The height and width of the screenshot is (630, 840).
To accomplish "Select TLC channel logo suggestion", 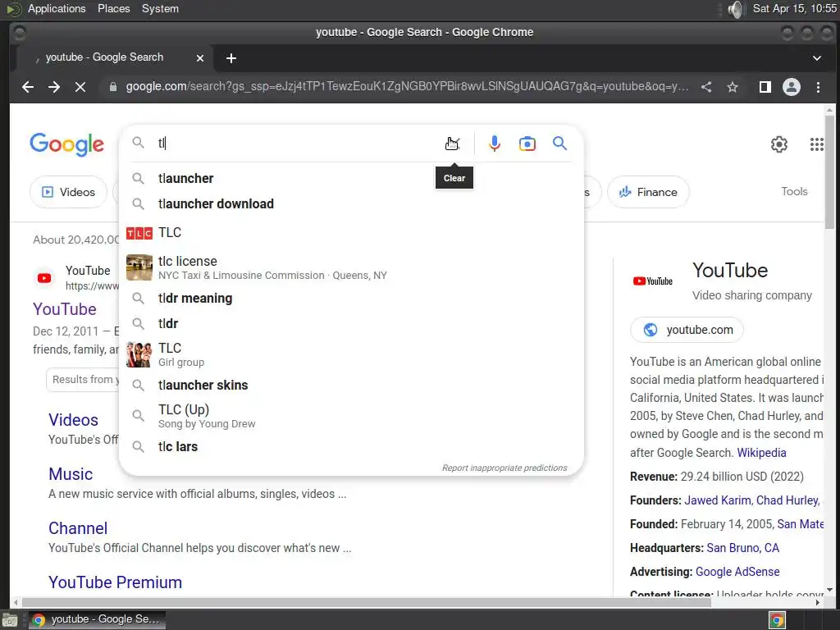I will pyautogui.click(x=139, y=233).
